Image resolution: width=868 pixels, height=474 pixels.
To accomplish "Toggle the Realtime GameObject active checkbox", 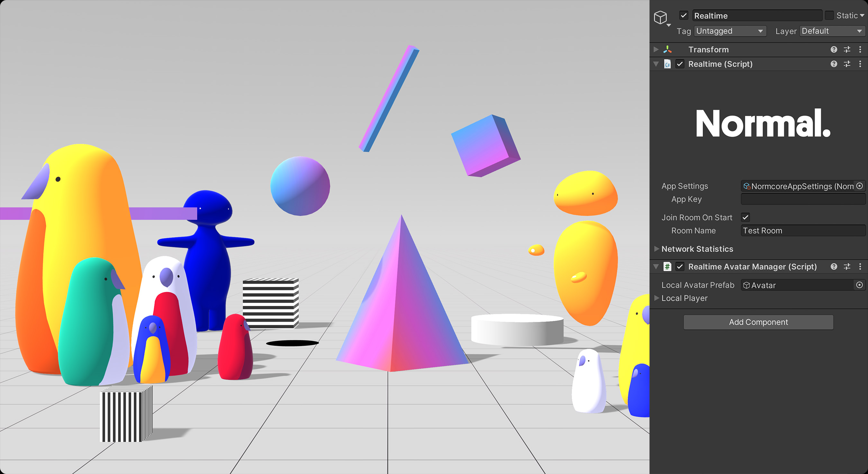I will (x=683, y=15).
